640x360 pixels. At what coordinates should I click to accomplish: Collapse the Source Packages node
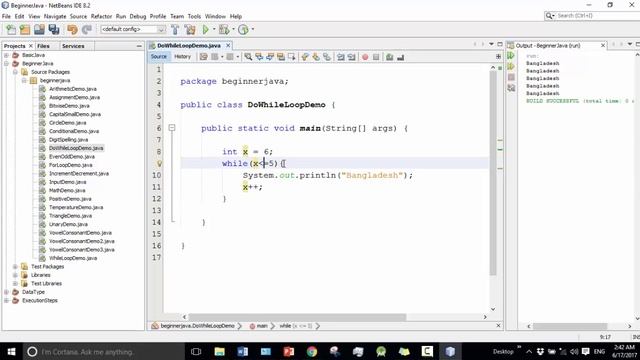[x=15, y=72]
